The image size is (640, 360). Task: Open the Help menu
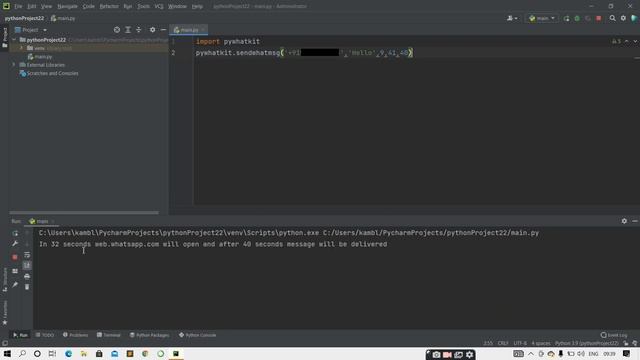point(197,7)
